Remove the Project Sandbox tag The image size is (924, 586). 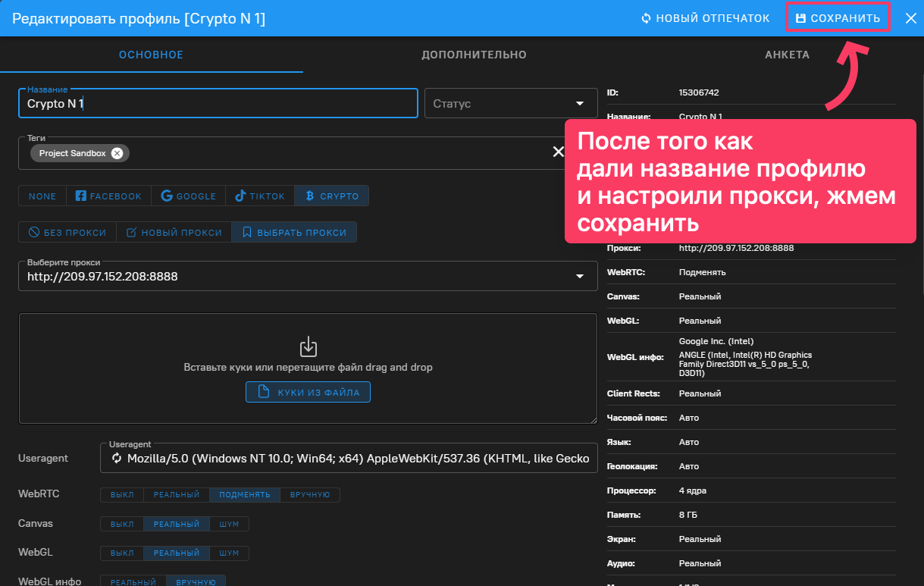[117, 152]
